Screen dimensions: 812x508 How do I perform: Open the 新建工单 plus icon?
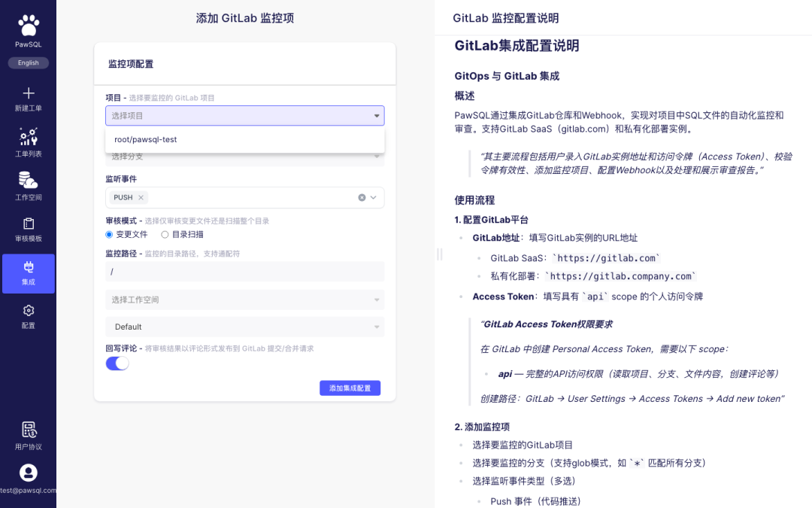point(29,93)
